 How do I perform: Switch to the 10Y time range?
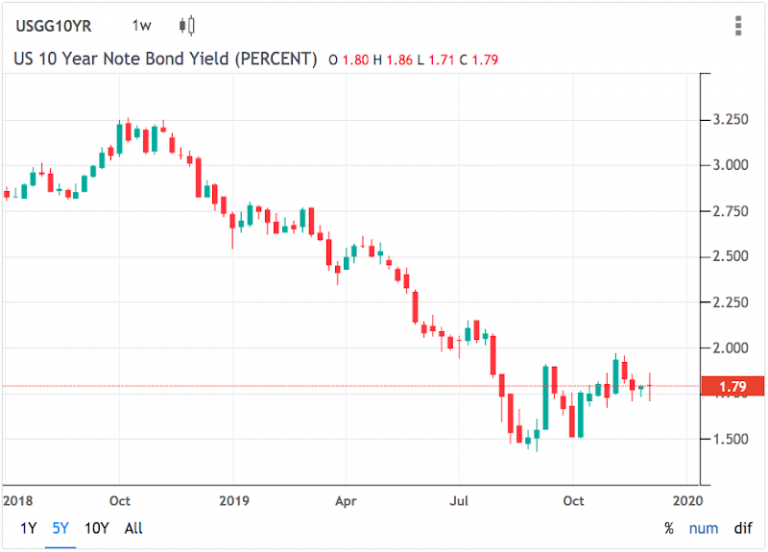97,528
